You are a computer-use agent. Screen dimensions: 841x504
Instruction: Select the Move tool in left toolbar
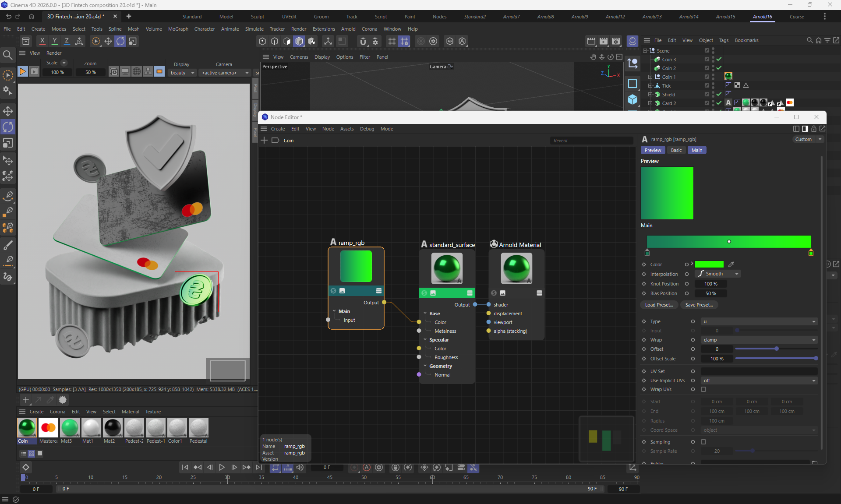[8, 111]
